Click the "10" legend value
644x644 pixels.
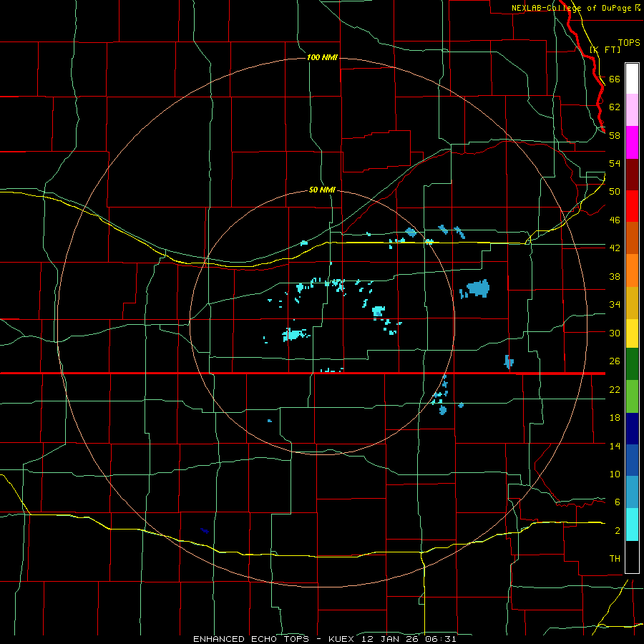[x=615, y=474]
